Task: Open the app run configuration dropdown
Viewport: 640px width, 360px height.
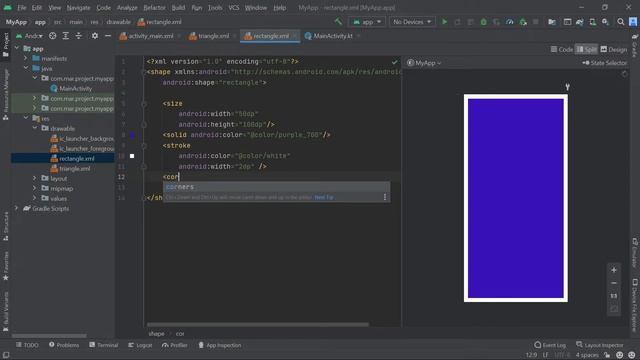Action: click(x=367, y=22)
